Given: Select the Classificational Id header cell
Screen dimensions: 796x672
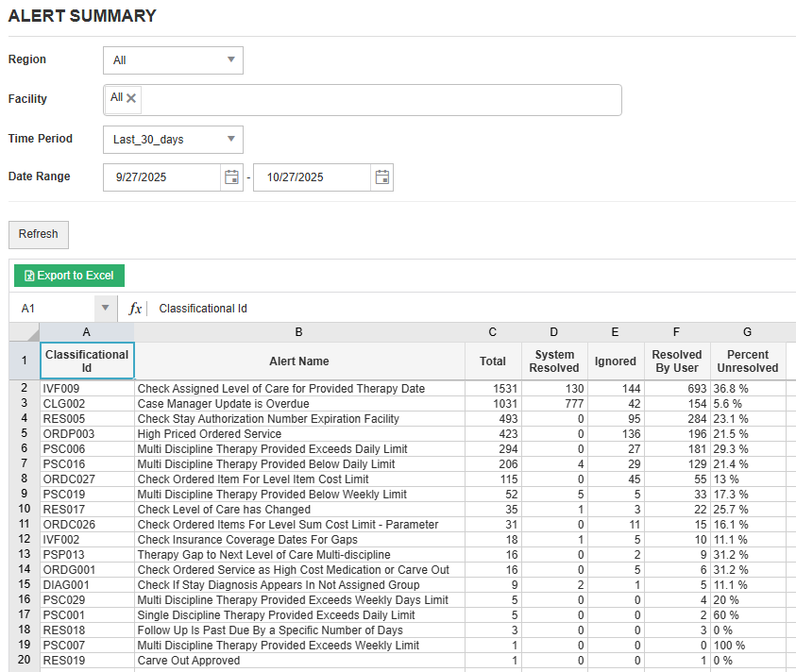Looking at the screenshot, I should (x=87, y=361).
